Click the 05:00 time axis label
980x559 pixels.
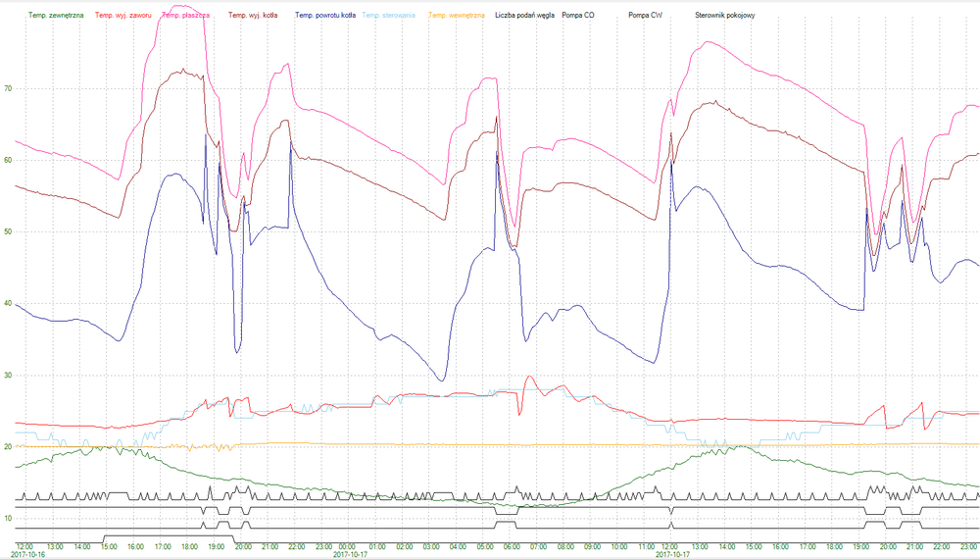485,547
